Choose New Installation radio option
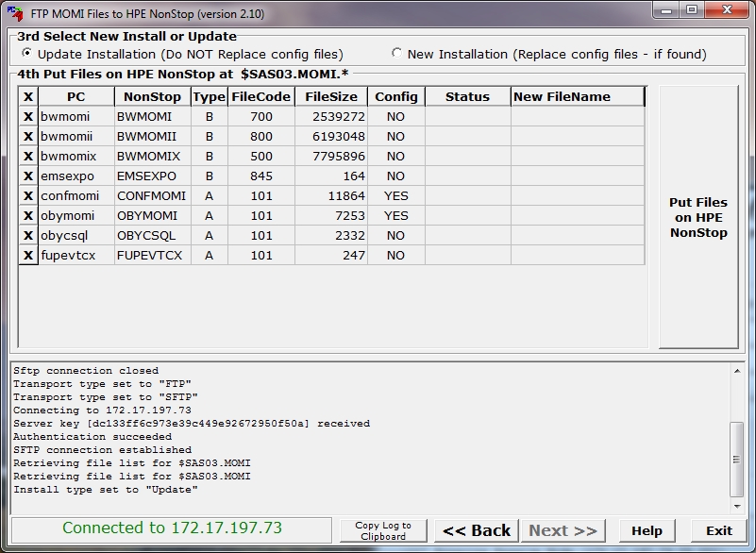The width and height of the screenshot is (756, 553). point(396,54)
